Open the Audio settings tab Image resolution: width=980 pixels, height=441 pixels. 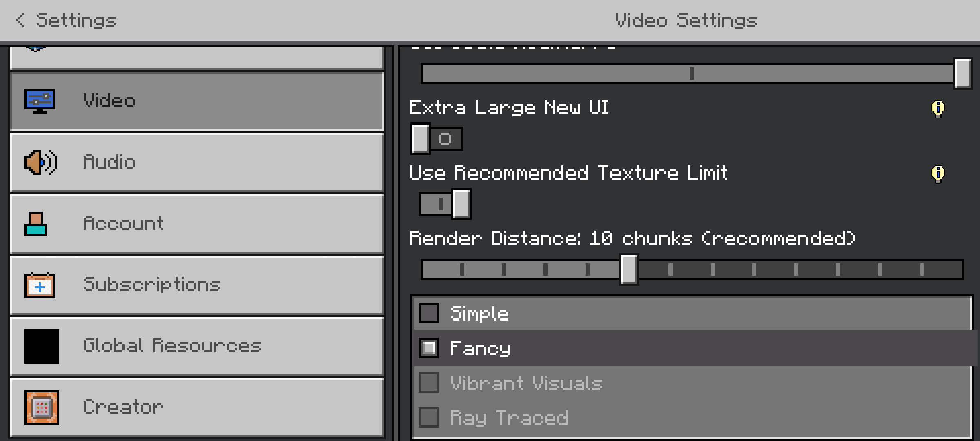tap(197, 163)
